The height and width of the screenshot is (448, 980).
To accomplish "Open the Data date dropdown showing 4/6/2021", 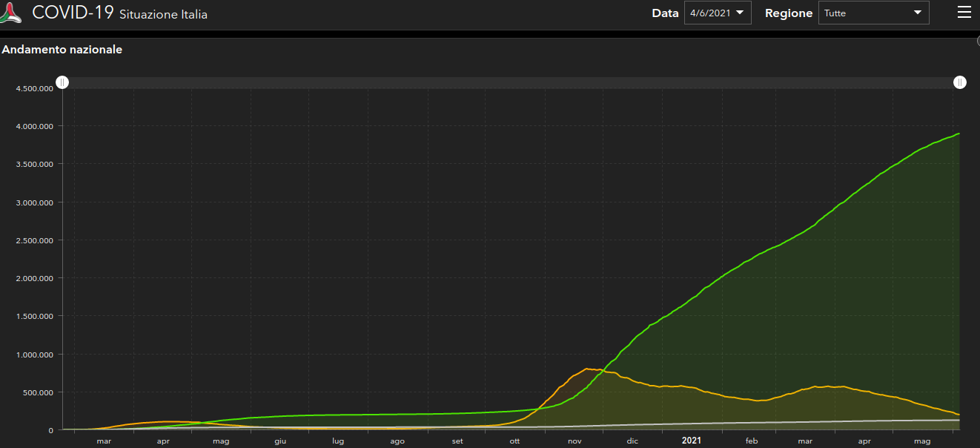I will [x=717, y=13].
